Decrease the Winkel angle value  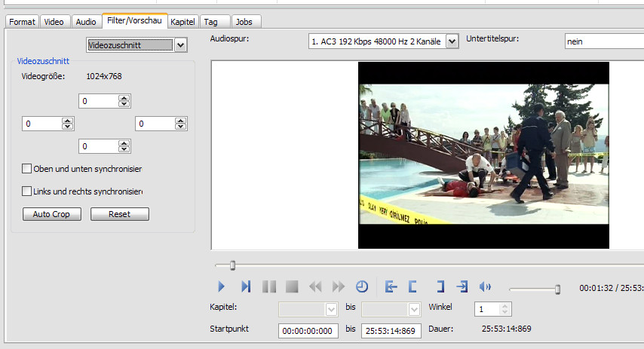504,312
